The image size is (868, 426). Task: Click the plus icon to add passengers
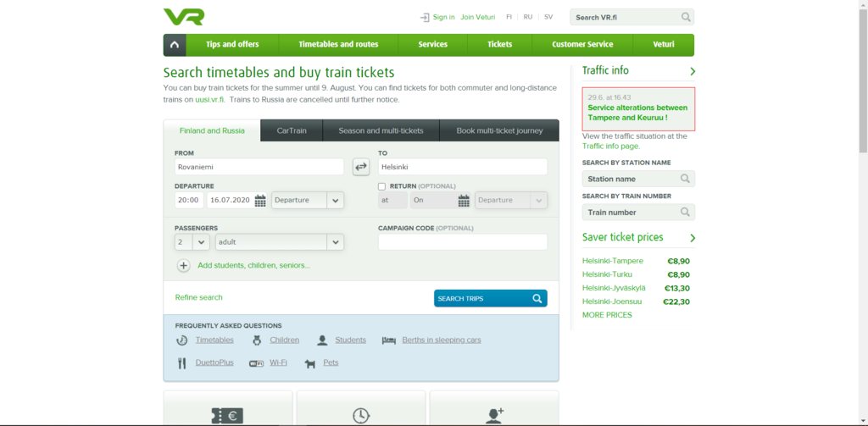184,266
